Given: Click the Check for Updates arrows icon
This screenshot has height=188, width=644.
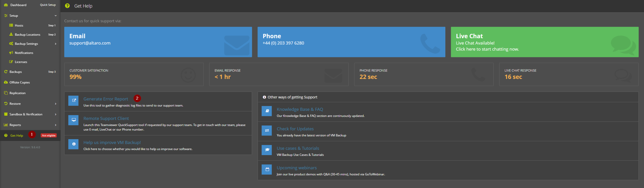Looking at the screenshot, I should click(267, 131).
